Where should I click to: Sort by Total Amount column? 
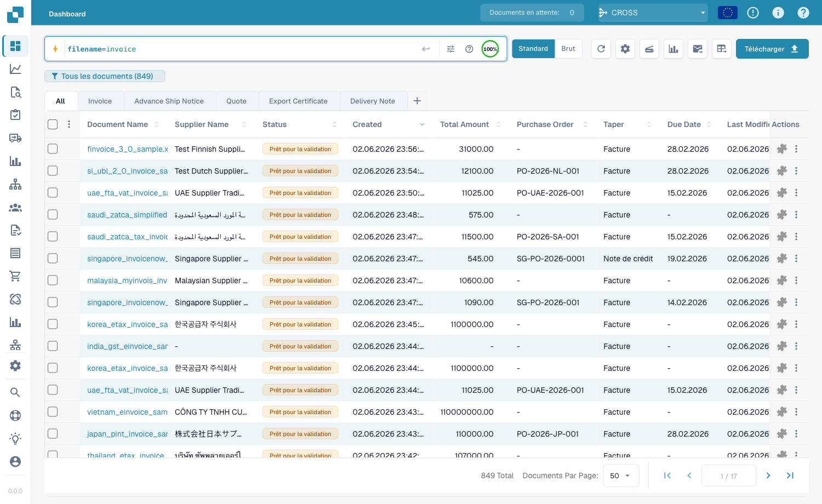pyautogui.click(x=499, y=124)
